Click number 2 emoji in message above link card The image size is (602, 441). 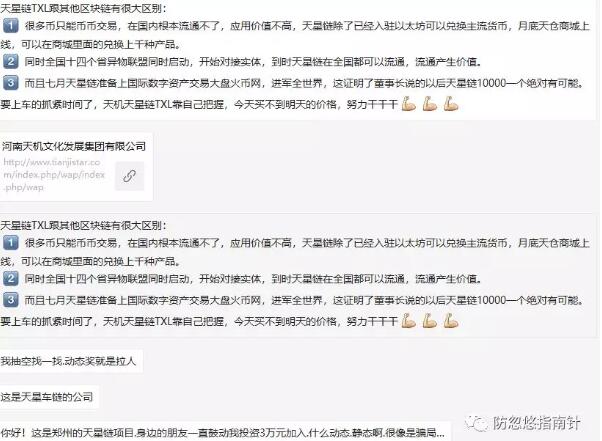click(10, 61)
